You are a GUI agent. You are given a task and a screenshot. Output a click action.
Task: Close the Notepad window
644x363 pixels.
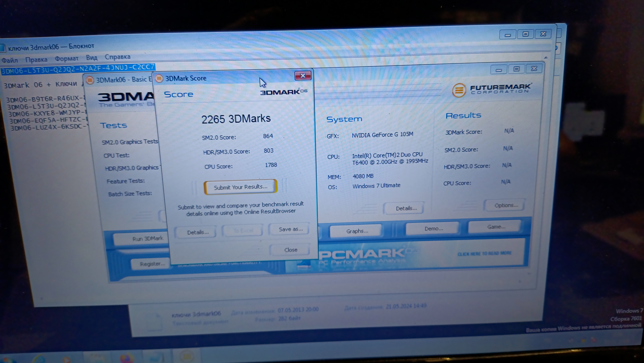coord(543,34)
